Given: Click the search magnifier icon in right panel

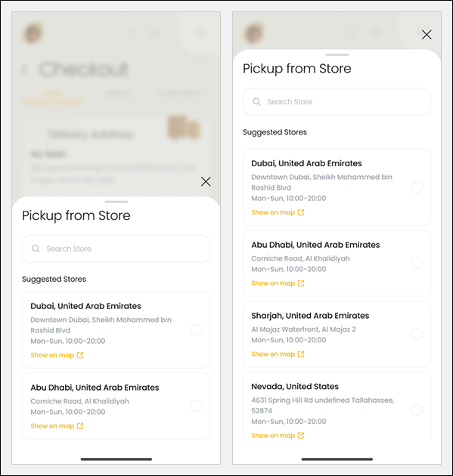Looking at the screenshot, I should pos(256,102).
